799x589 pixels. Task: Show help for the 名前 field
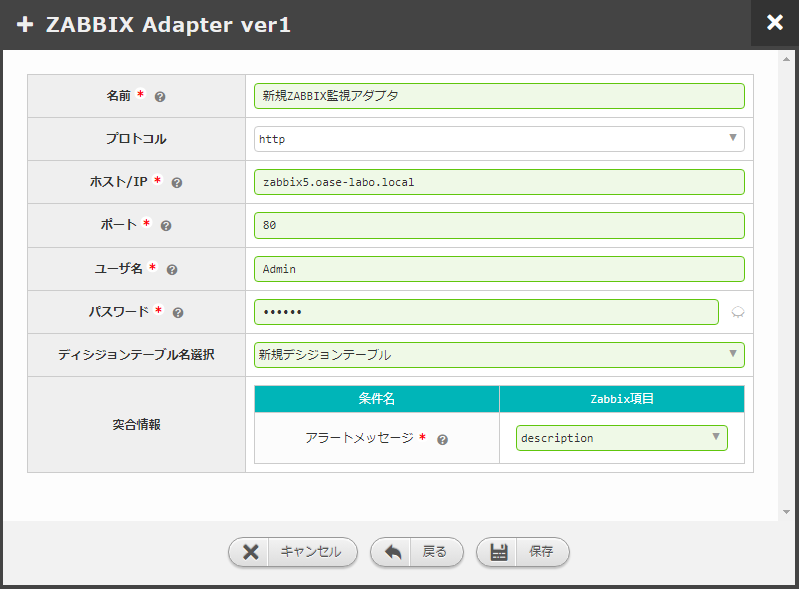[159, 97]
